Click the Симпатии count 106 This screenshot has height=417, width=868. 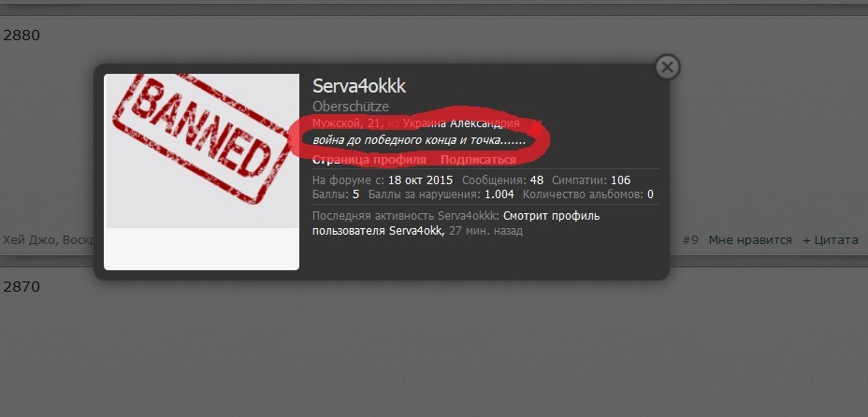pos(620,180)
